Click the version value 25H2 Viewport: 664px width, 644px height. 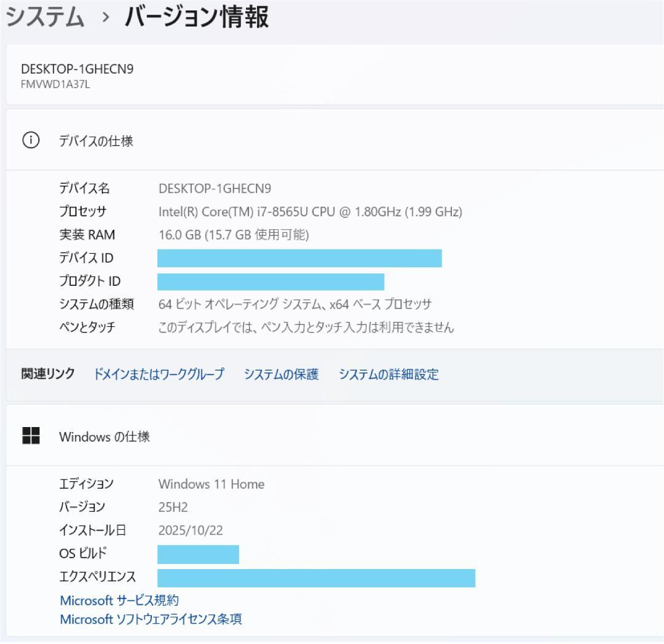[x=173, y=507]
